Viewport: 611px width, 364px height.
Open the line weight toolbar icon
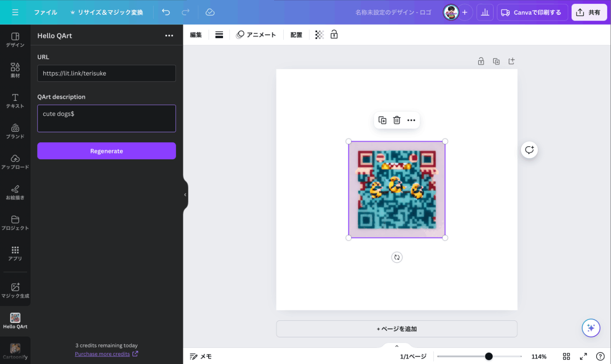click(x=219, y=35)
